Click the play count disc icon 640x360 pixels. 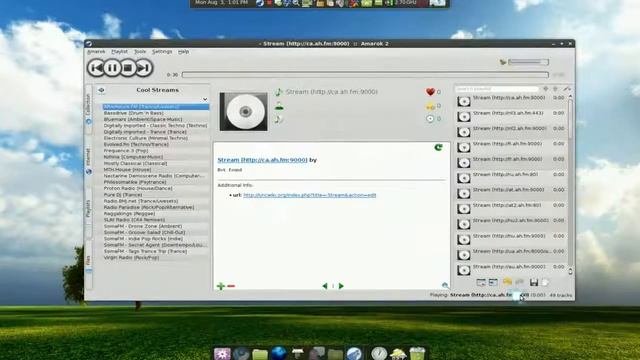point(430,119)
